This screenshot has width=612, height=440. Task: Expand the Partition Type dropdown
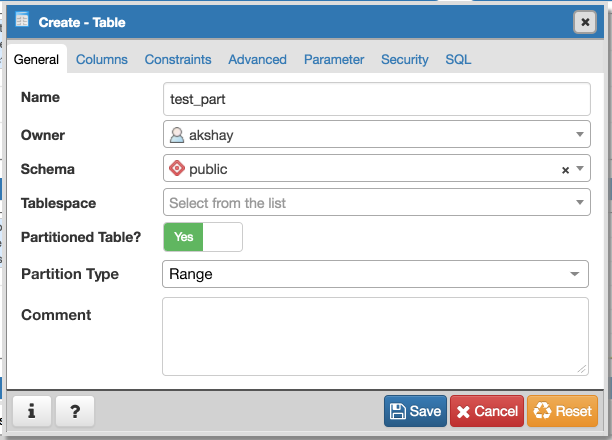[x=574, y=274]
